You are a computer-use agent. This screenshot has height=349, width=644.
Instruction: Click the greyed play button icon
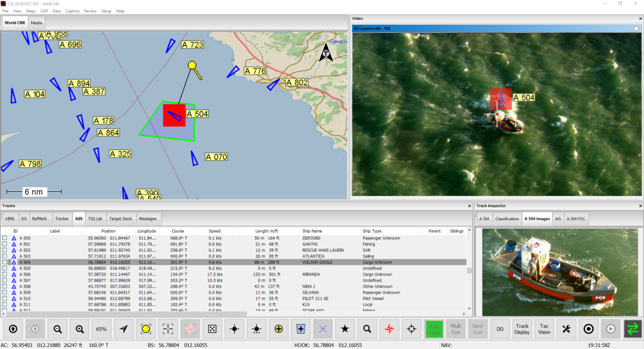(611, 329)
